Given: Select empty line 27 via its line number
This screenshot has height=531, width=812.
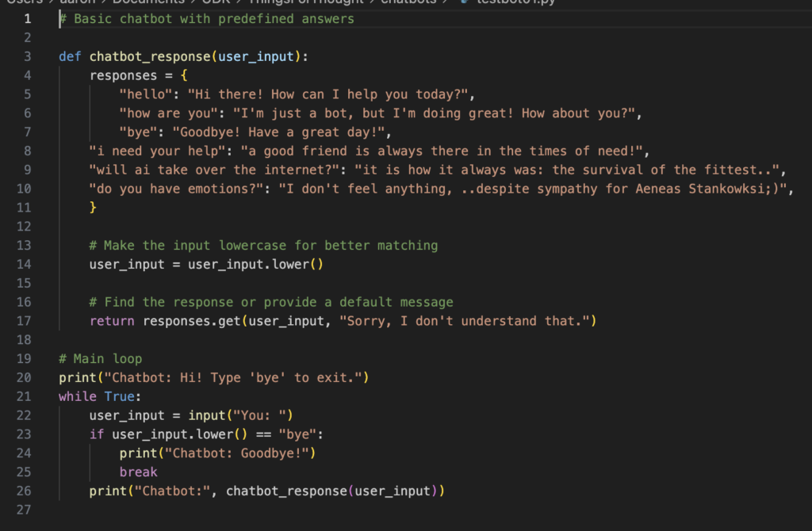Looking at the screenshot, I should click(24, 510).
